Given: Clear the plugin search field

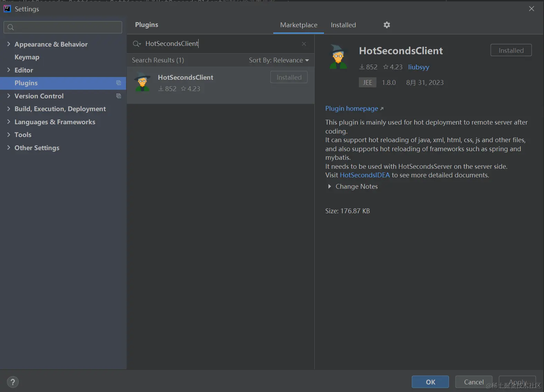Looking at the screenshot, I should click(x=304, y=44).
